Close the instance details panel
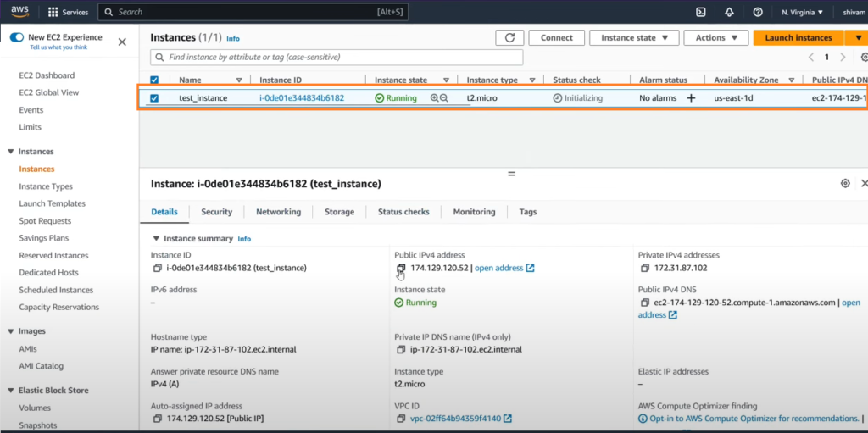Screen dimensions: 868x433 [x=864, y=183]
